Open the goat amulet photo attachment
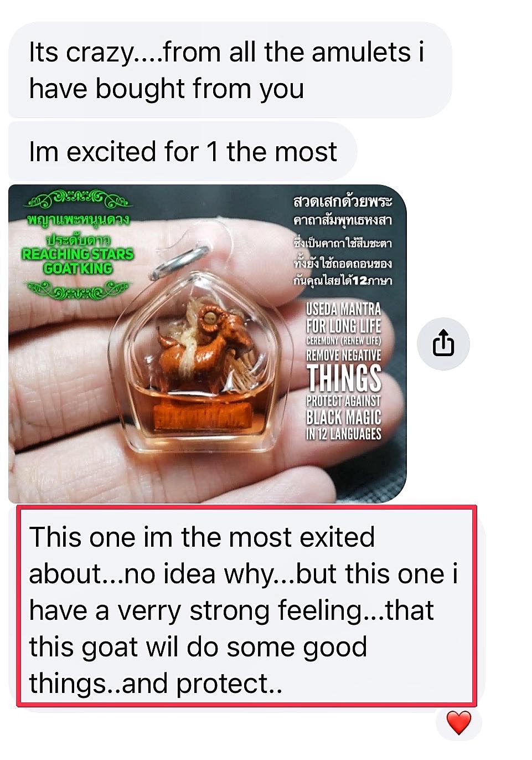Image resolution: width=532 pixels, height=760 pixels. 208,343
